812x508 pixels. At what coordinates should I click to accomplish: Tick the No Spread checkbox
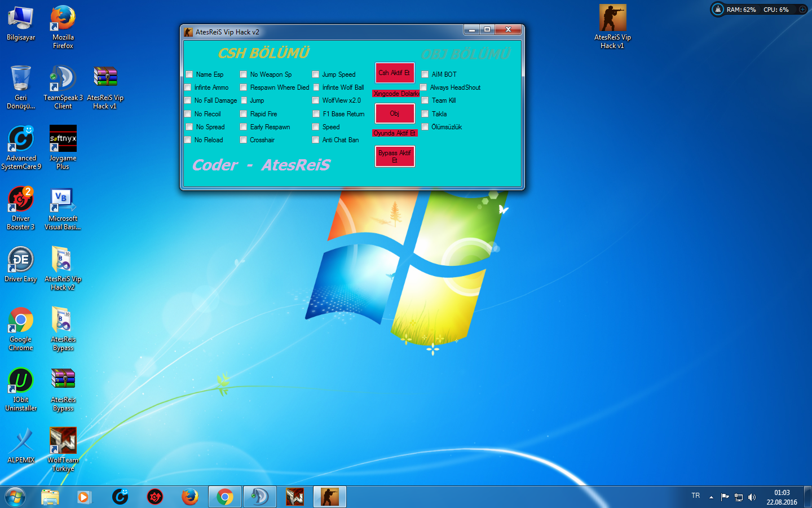point(189,126)
